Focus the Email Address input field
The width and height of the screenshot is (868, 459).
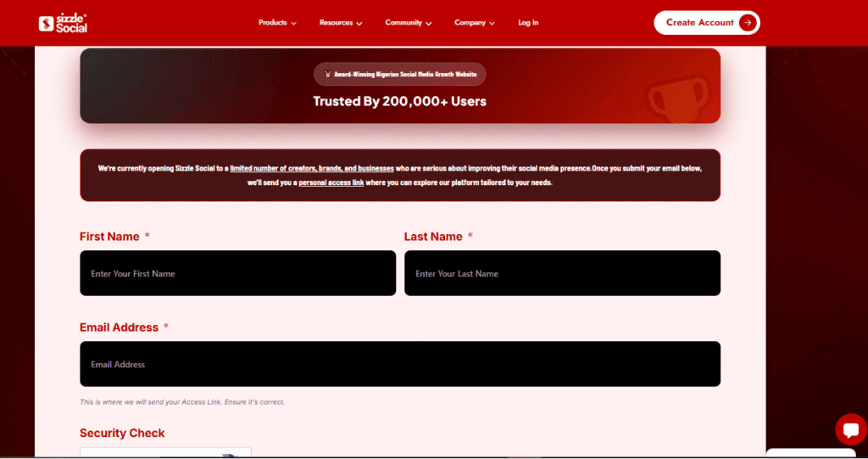[400, 364]
